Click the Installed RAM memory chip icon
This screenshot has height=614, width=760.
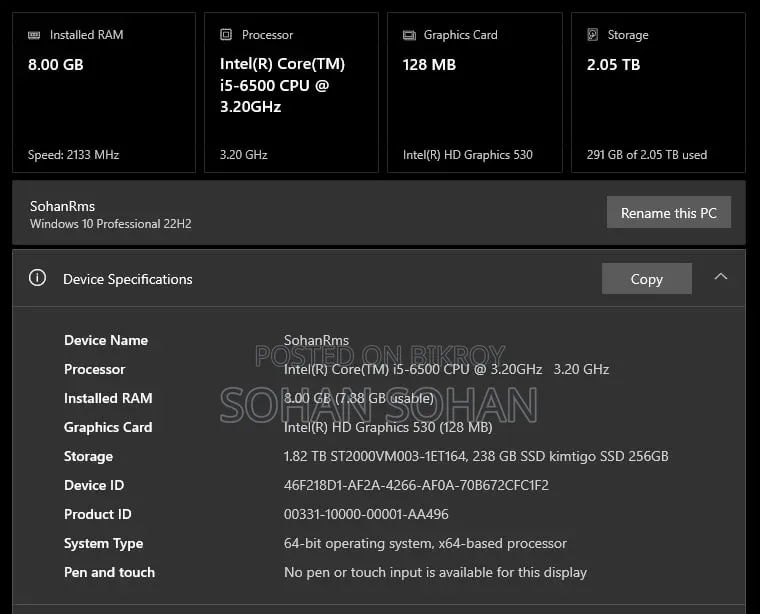(34, 35)
